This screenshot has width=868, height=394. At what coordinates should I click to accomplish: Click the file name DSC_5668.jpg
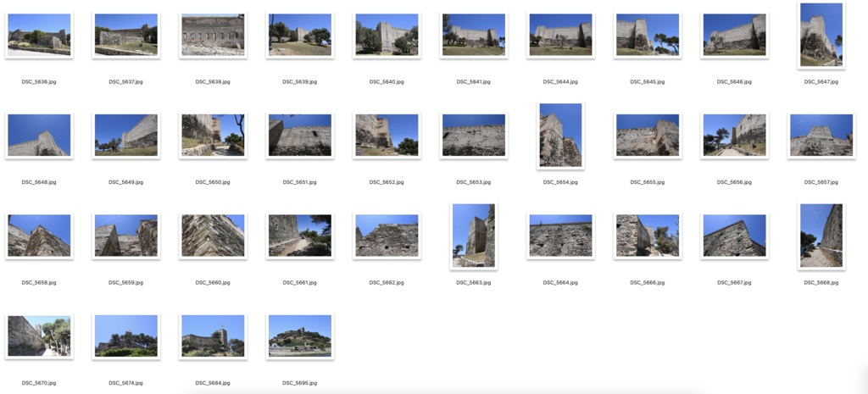(x=821, y=283)
